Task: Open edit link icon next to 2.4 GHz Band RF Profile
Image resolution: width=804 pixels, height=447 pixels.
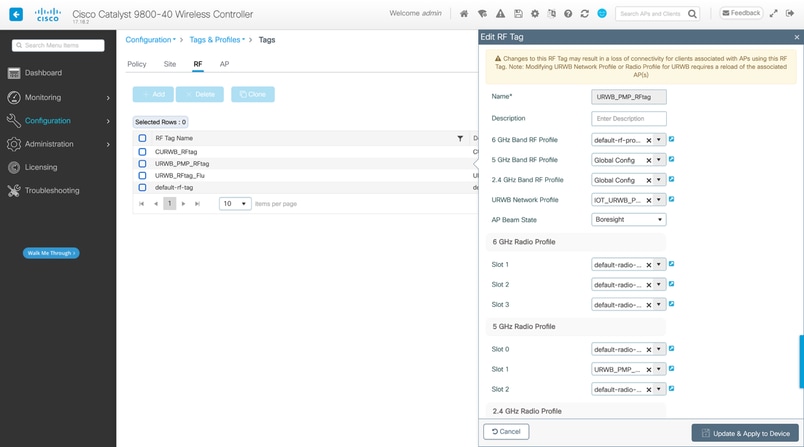Action: click(x=671, y=179)
